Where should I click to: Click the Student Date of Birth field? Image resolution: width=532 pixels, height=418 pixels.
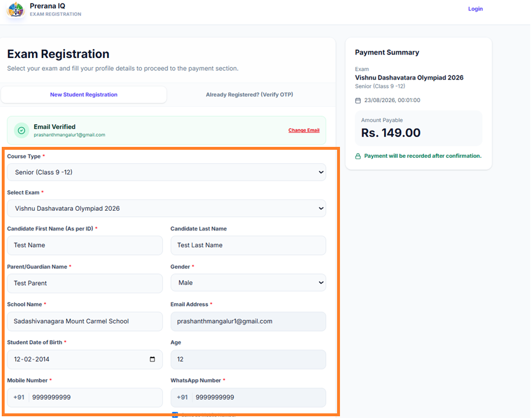pyautogui.click(x=85, y=359)
